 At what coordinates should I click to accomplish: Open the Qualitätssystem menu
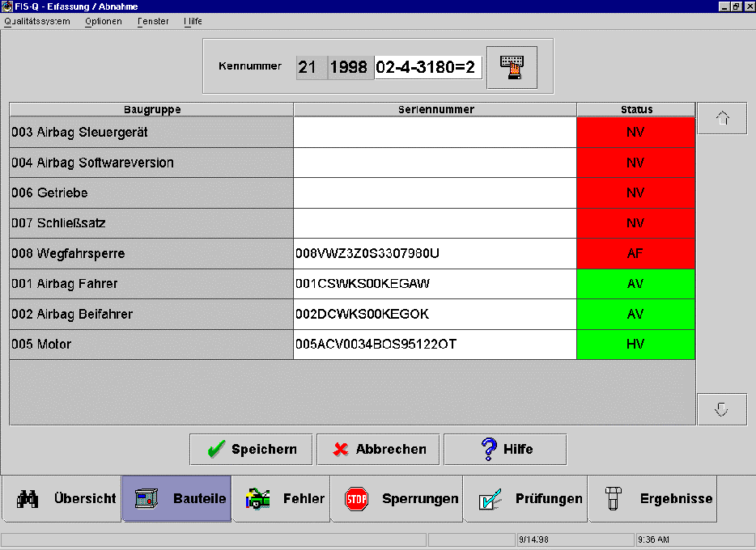37,21
